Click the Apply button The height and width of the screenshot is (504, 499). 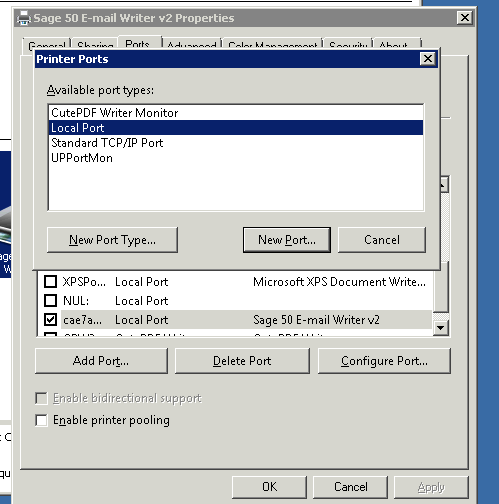(x=431, y=487)
